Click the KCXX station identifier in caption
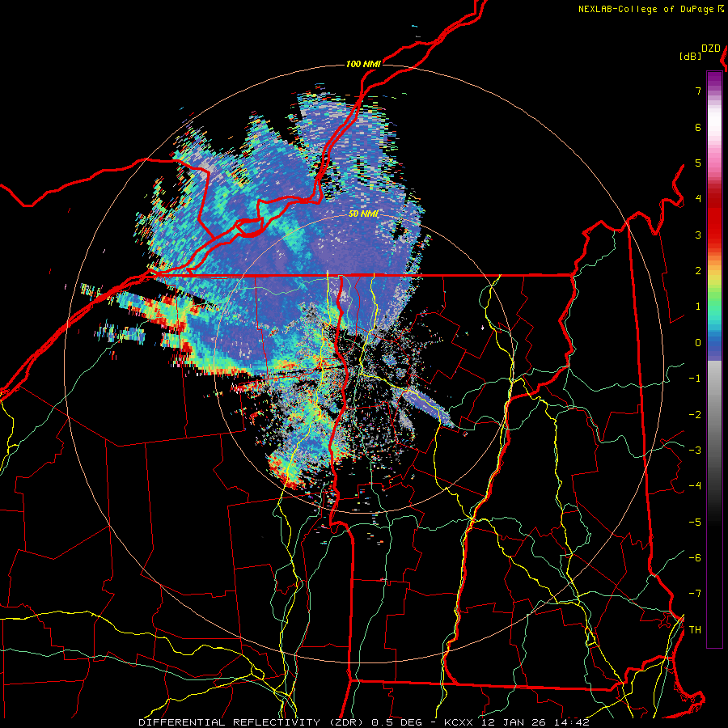Viewport: 728px width, 728px height. [x=459, y=722]
